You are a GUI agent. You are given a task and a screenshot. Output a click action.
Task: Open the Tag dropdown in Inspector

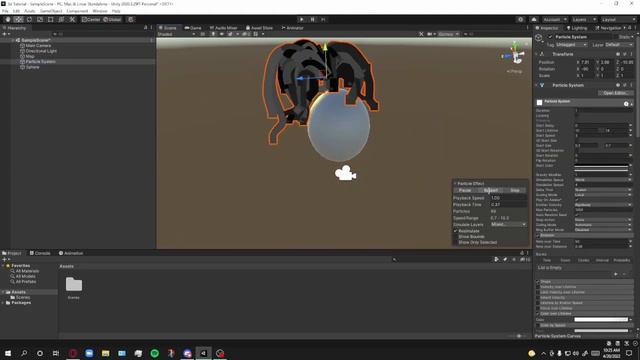coord(571,44)
